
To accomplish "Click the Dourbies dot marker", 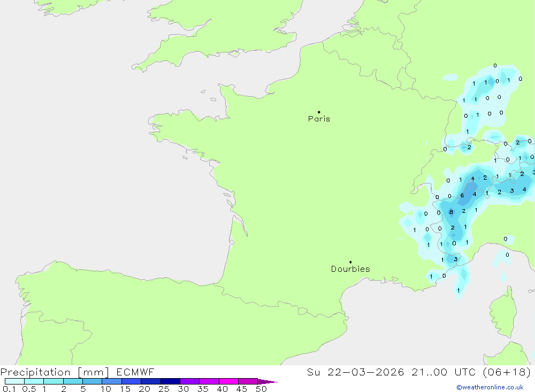I will 350,262.
